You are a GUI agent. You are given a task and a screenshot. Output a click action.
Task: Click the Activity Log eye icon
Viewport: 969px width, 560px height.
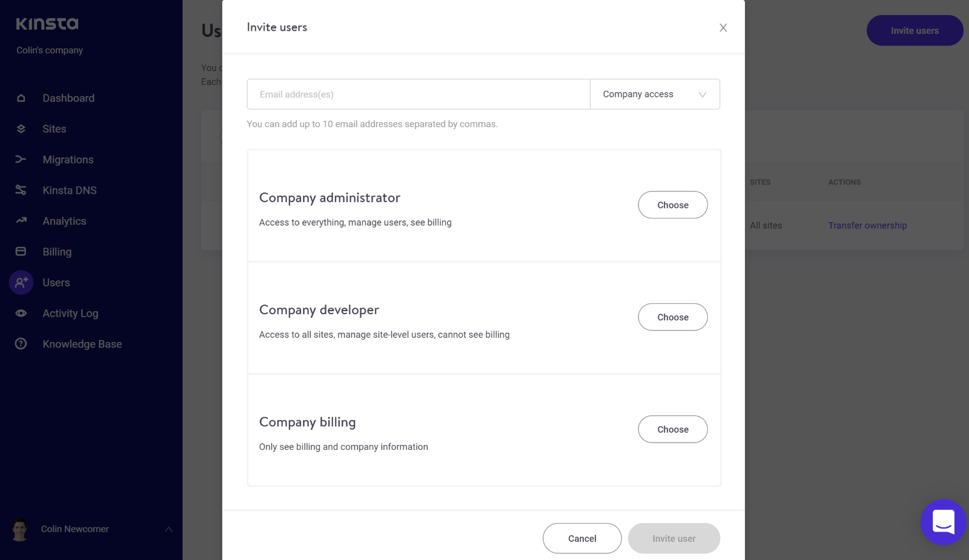click(21, 313)
